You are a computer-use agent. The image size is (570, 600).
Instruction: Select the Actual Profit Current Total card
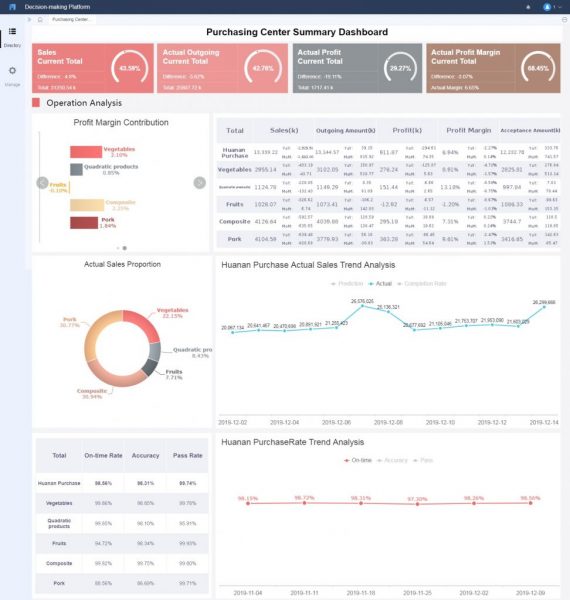click(357, 68)
